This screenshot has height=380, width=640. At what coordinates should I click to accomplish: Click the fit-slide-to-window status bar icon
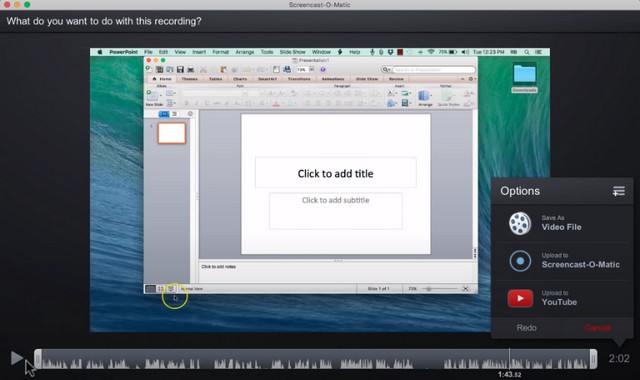465,289
